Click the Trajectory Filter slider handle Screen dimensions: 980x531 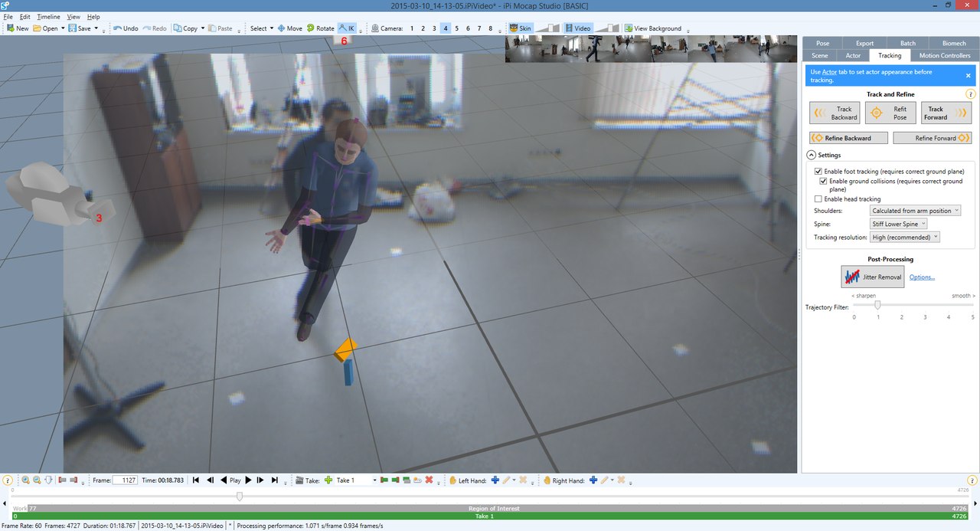877,305
